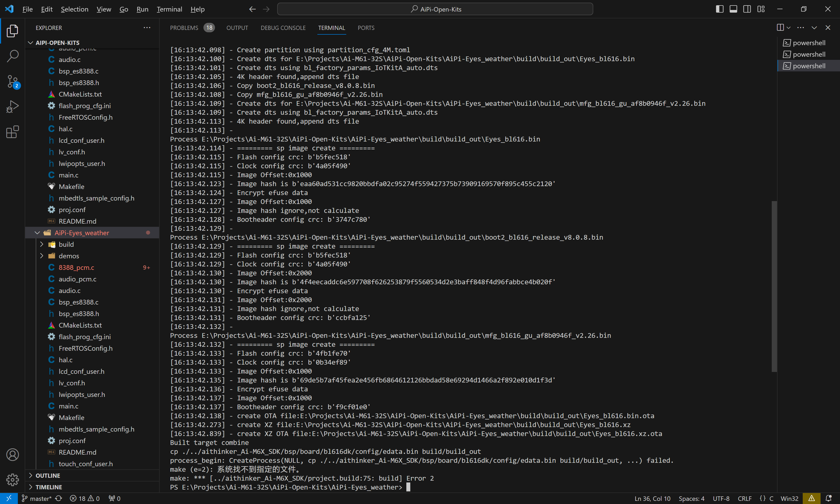Expand the OUTLINE section
Screen dimensions: 840x504
(x=92, y=475)
